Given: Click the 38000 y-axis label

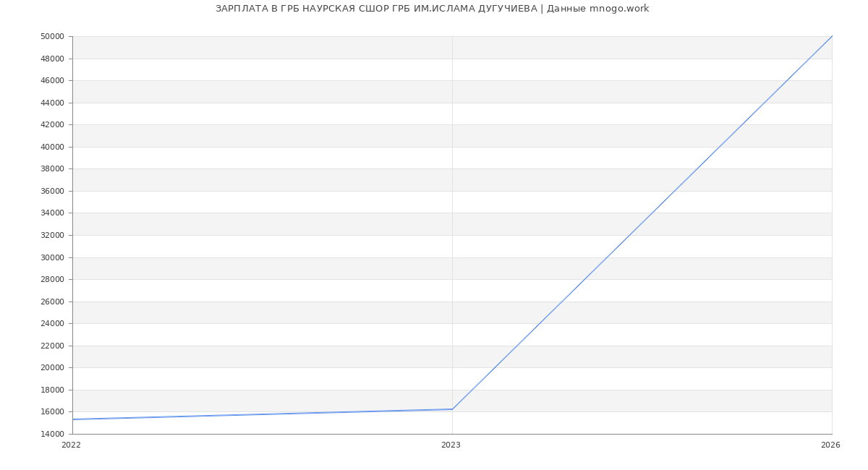Looking at the screenshot, I should [x=53, y=169].
